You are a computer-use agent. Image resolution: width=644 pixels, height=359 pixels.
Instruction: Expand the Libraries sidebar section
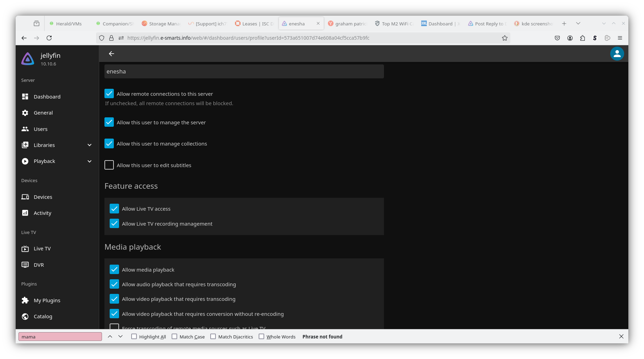[89, 145]
